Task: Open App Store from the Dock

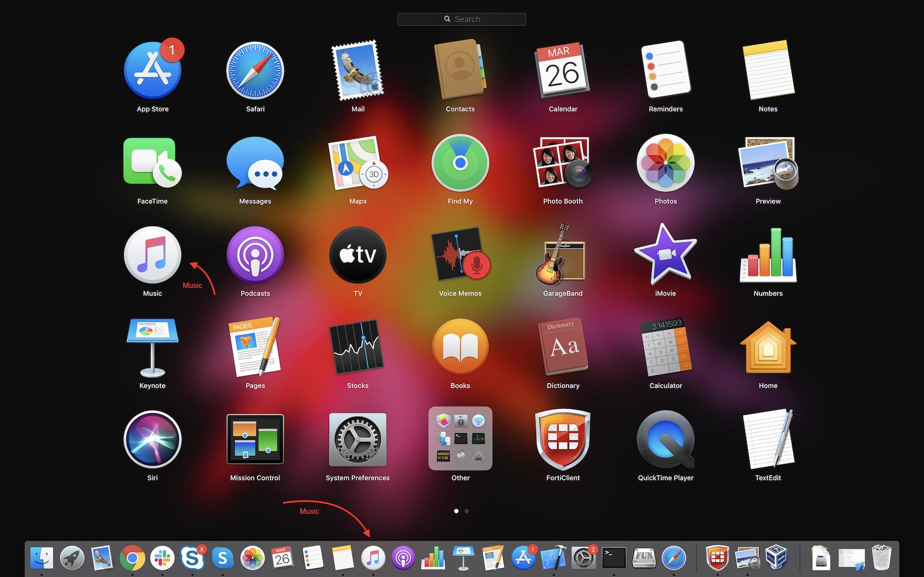Action: click(523, 557)
